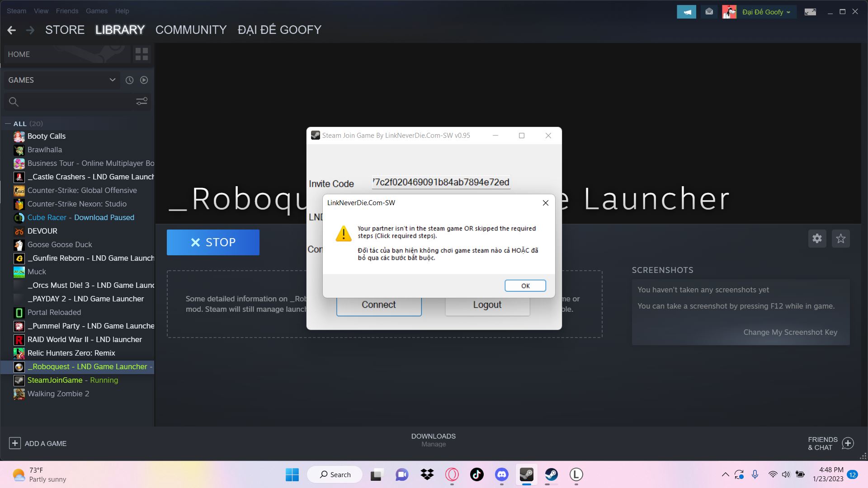The height and width of the screenshot is (488, 868).
Task: Expand the Đại Đế Goofy account dropdown
Action: [x=766, y=12]
